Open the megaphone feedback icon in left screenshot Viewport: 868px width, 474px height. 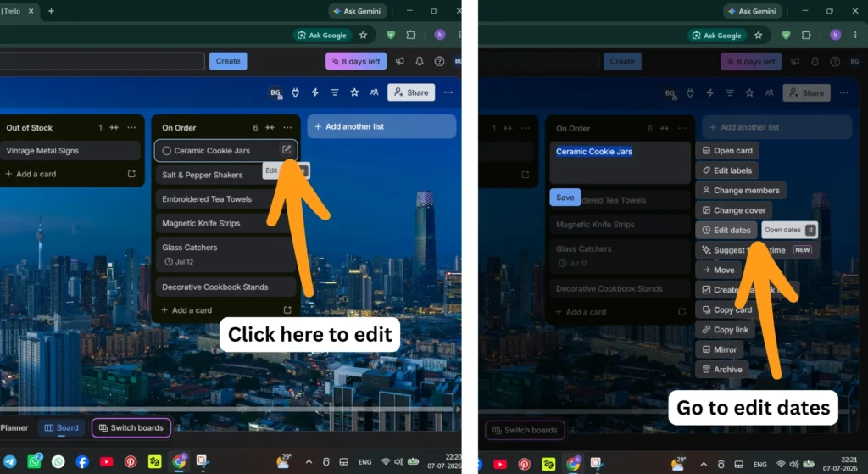(400, 61)
